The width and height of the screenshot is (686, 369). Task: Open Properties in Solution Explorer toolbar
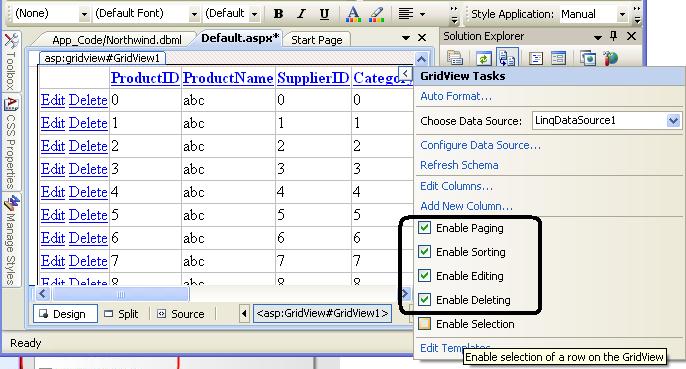coord(455,58)
